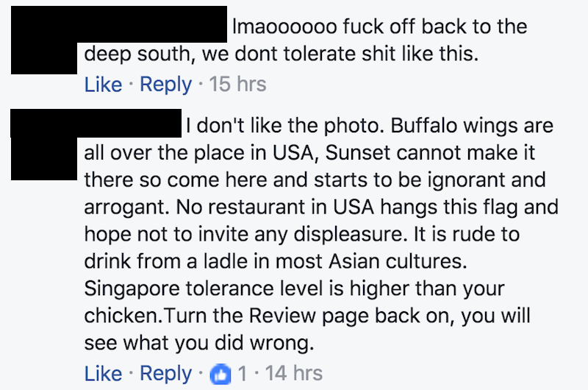Click the 'see what you did wrong' line
The image size is (588, 390).
199,343
